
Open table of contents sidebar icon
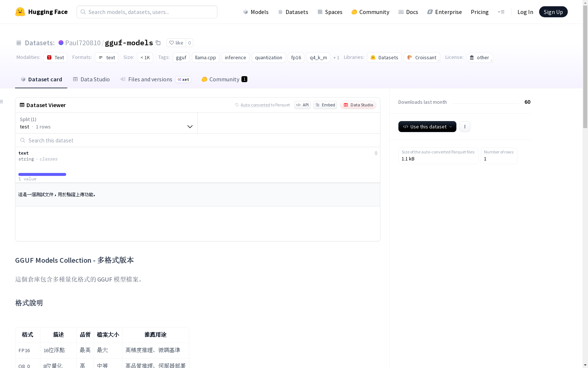coord(2,102)
